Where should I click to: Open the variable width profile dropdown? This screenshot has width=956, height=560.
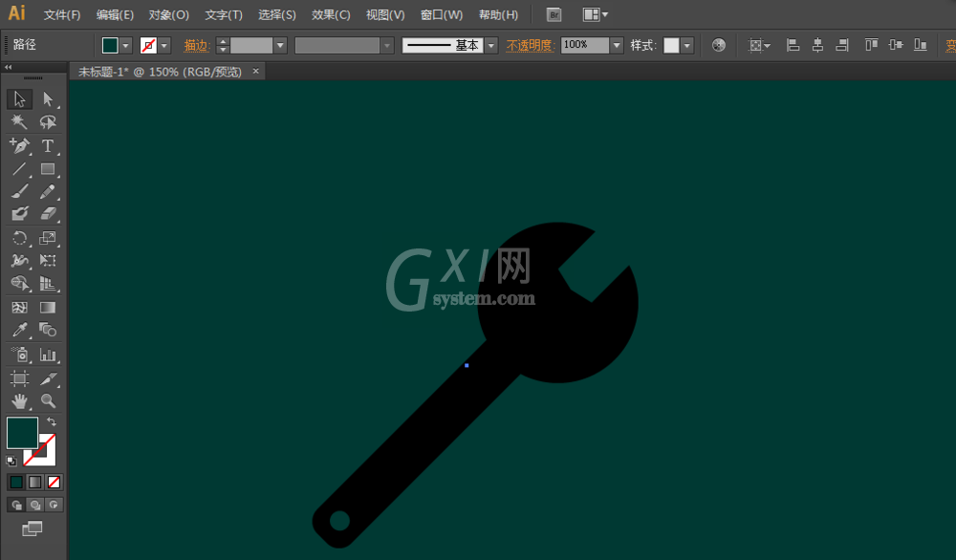click(x=387, y=46)
